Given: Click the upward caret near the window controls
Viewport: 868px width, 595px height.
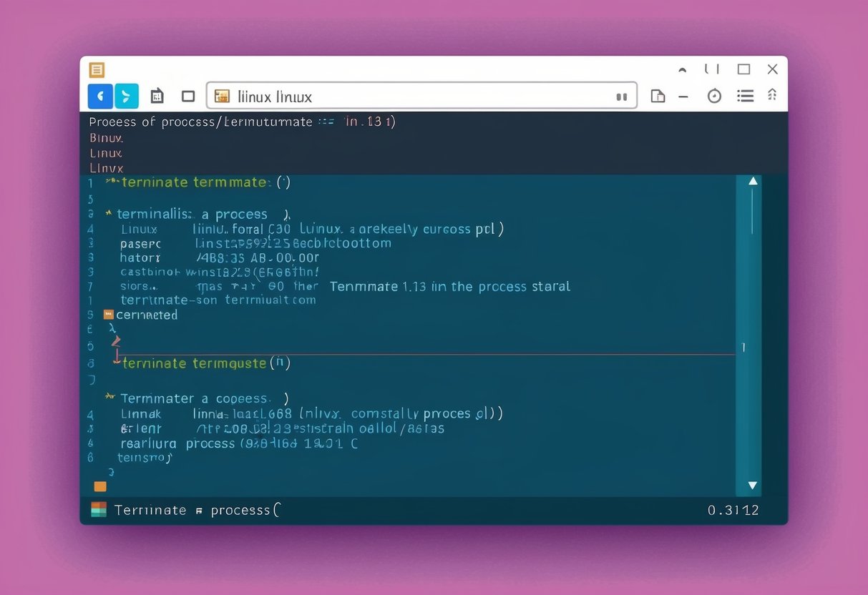Looking at the screenshot, I should coord(682,69).
